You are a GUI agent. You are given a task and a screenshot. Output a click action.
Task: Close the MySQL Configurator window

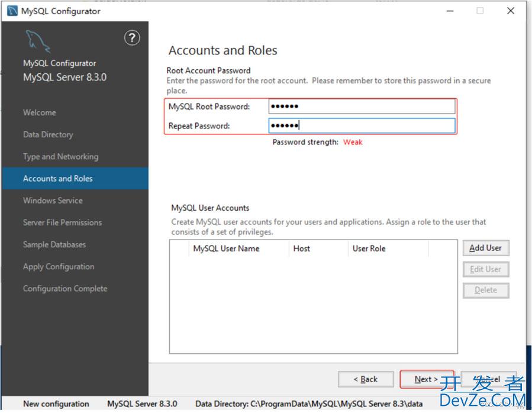(x=511, y=11)
